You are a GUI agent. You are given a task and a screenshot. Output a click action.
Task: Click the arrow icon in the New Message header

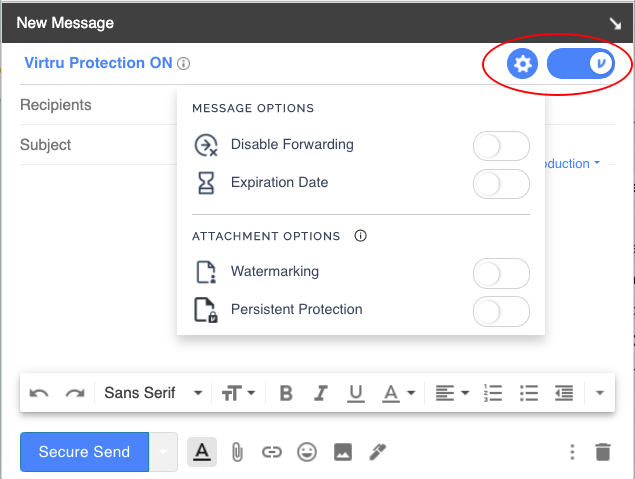click(x=616, y=24)
